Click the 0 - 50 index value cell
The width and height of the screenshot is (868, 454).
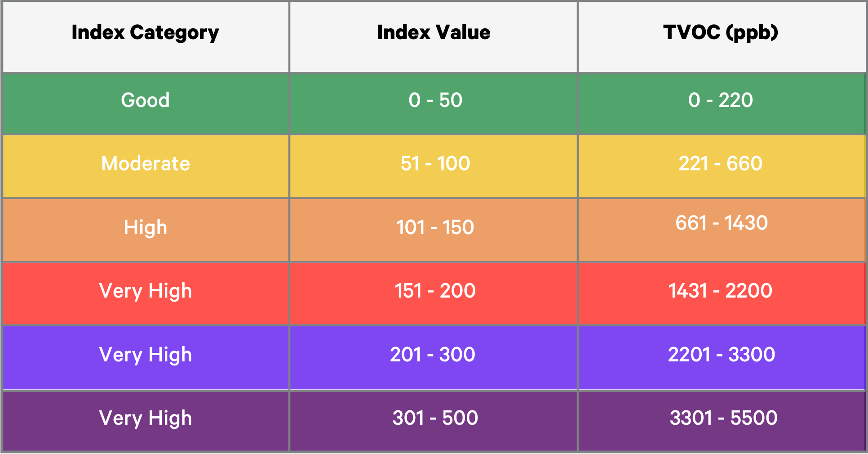(435, 100)
